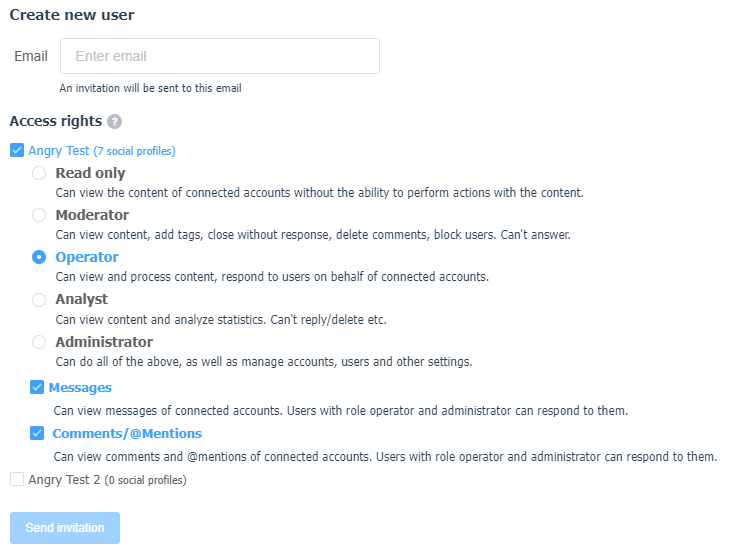Click the Operator role label

[x=87, y=257]
